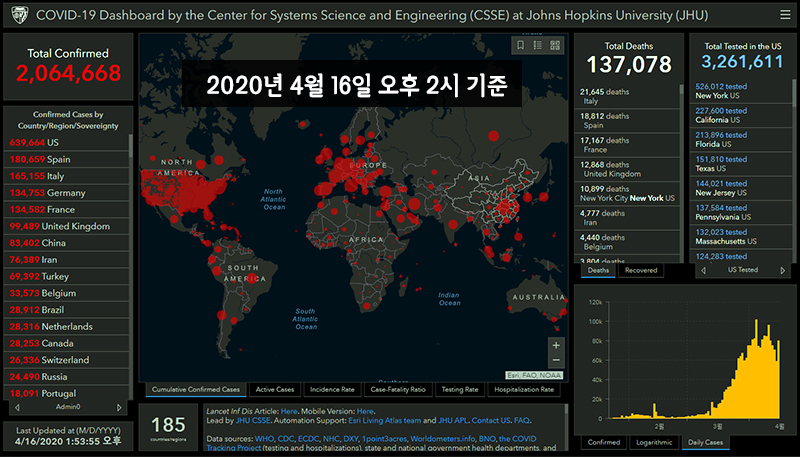Open the Mobile Version Here link
800x457 pixels.
tap(365, 411)
